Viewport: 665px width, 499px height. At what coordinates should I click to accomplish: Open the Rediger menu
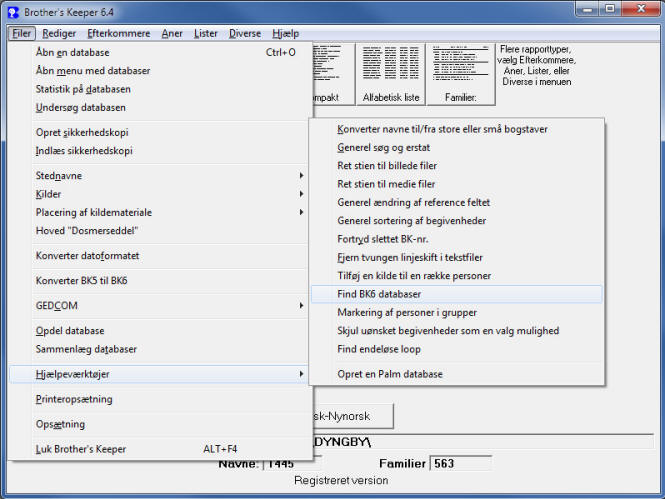click(59, 33)
